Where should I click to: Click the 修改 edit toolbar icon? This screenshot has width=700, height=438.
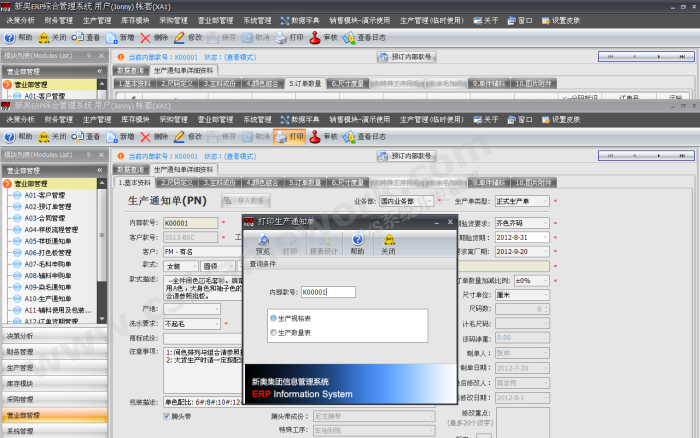(x=187, y=136)
